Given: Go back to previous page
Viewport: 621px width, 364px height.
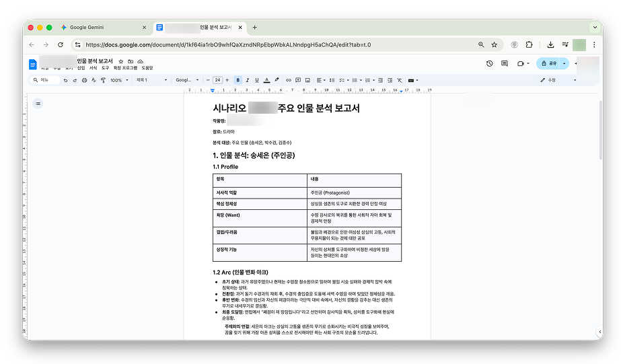Looking at the screenshot, I should pyautogui.click(x=32, y=45).
